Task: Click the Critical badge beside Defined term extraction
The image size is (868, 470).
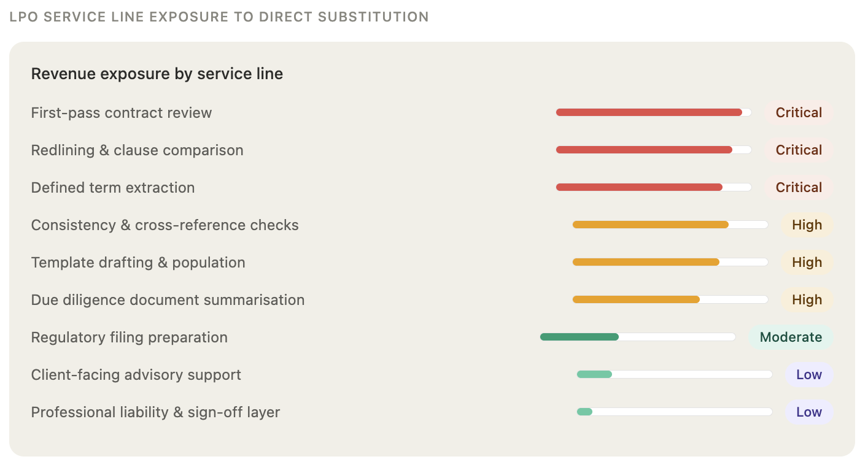Action: pyautogui.click(x=799, y=188)
